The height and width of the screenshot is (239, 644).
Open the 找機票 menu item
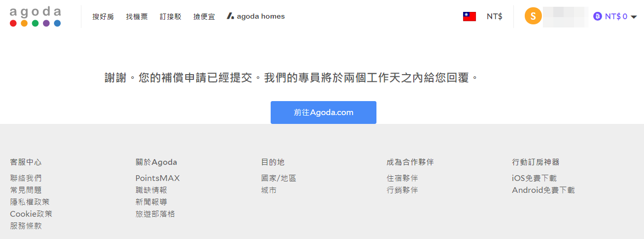coord(137,17)
